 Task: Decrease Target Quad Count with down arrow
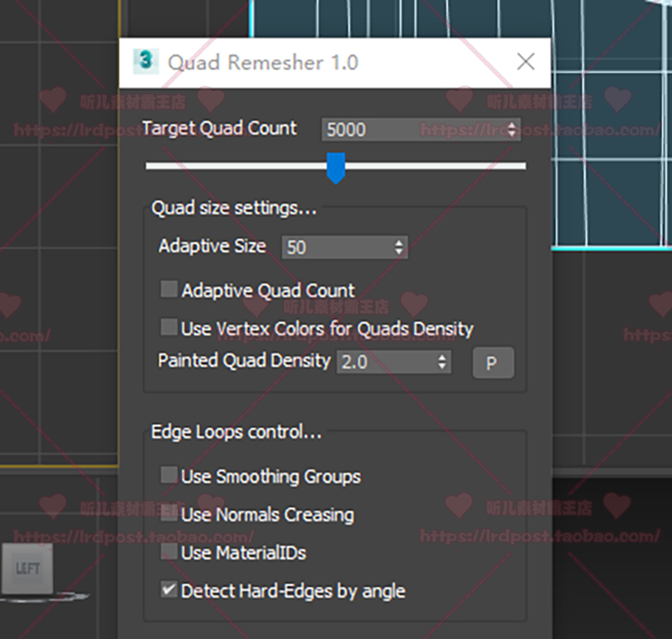(512, 134)
